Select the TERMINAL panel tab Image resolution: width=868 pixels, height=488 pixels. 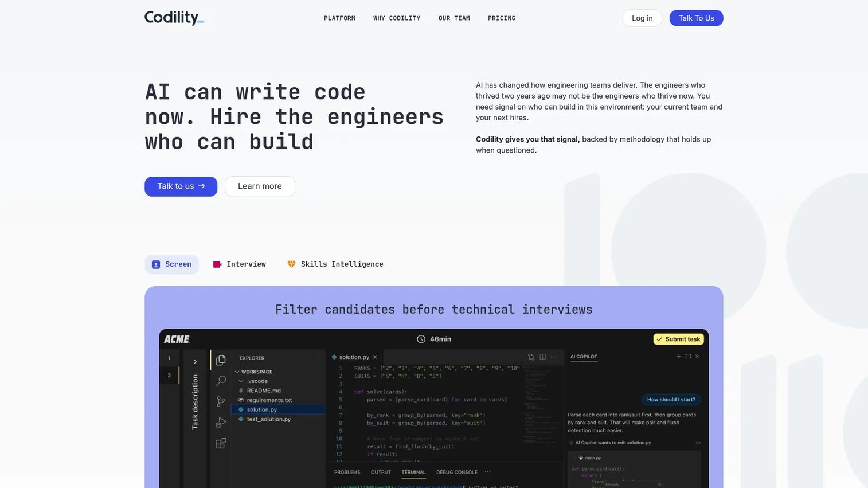(x=413, y=473)
